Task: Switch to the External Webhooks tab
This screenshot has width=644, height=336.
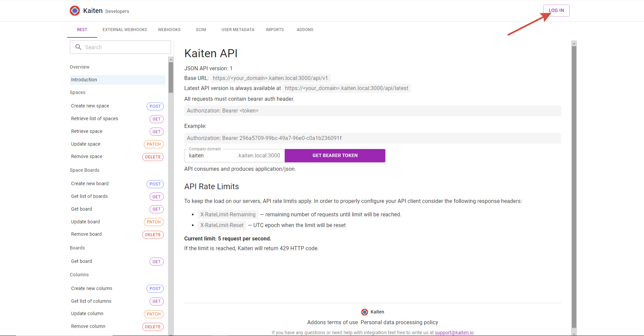Action: [125, 30]
